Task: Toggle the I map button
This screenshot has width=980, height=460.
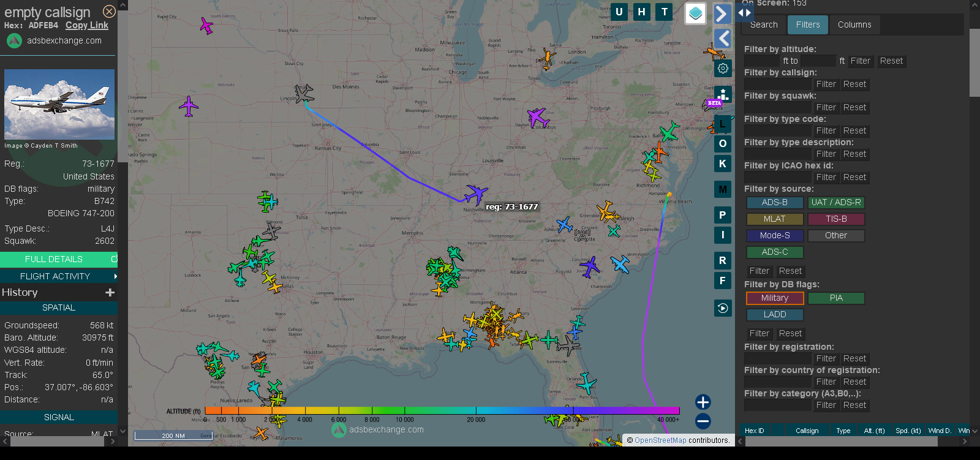Action: pos(723,235)
